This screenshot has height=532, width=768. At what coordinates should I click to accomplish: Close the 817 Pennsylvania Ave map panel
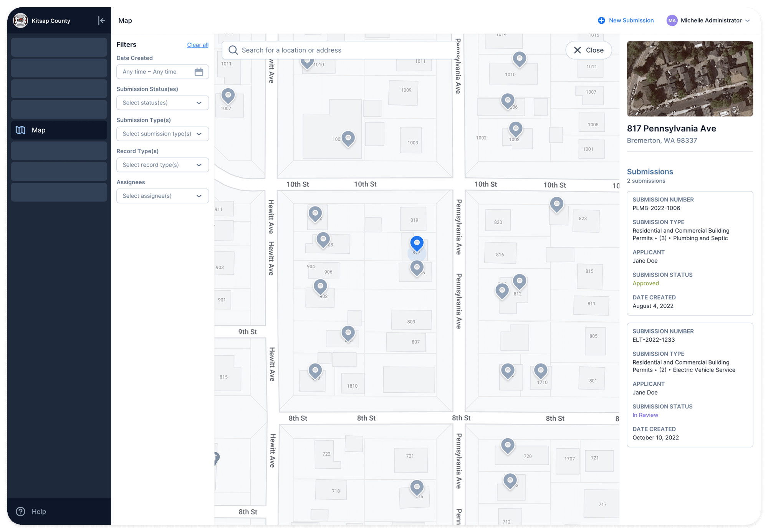pos(589,50)
